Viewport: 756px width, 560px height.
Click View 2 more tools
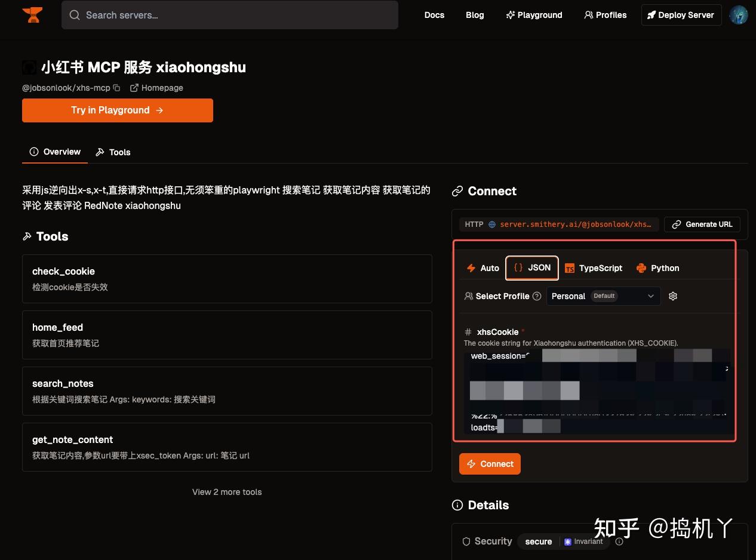point(227,492)
